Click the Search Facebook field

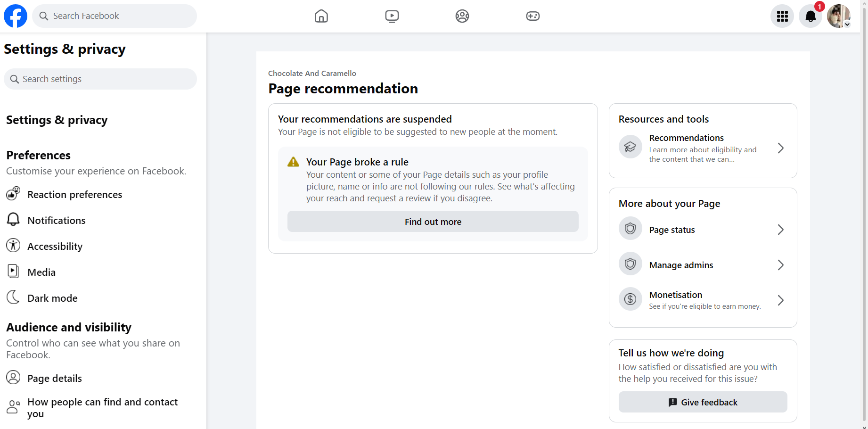pyautogui.click(x=115, y=16)
